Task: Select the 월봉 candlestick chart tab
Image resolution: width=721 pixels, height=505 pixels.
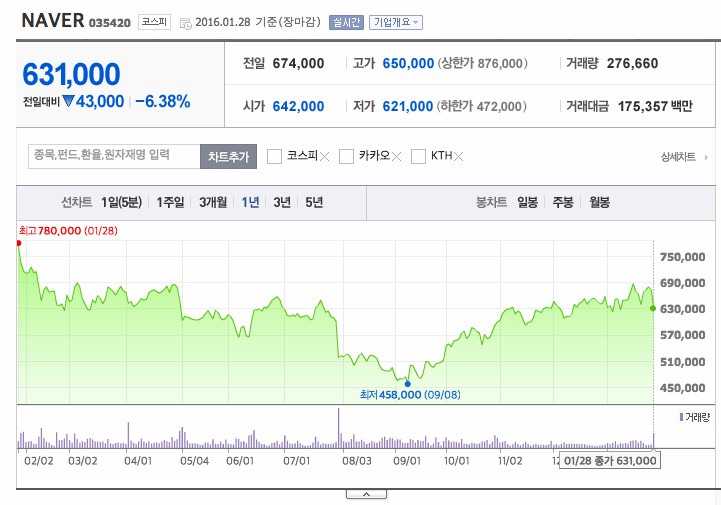Action: (599, 202)
